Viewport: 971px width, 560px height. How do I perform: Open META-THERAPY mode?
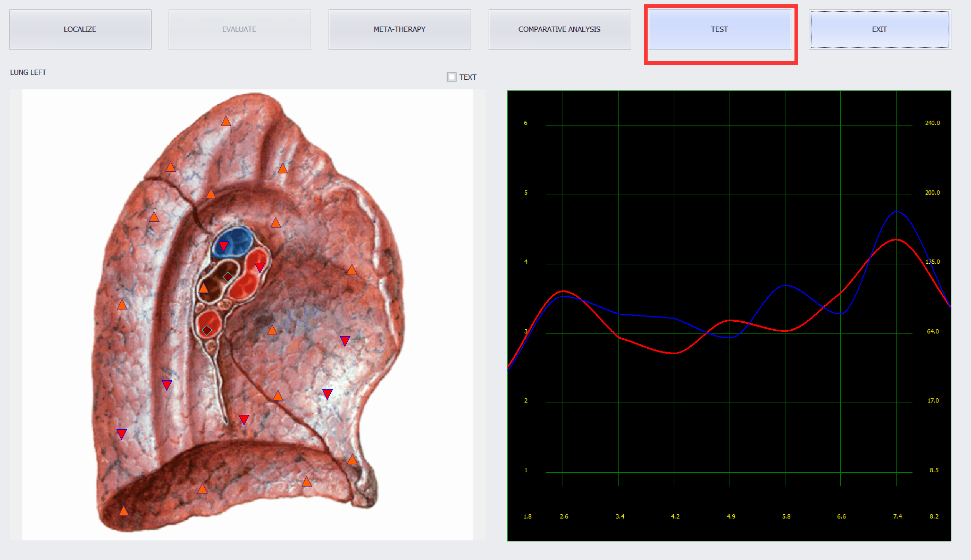tap(400, 29)
